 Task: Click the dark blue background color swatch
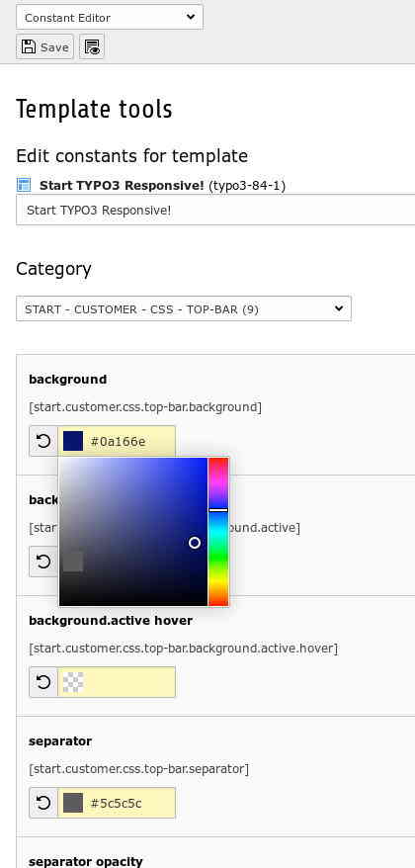click(73, 441)
